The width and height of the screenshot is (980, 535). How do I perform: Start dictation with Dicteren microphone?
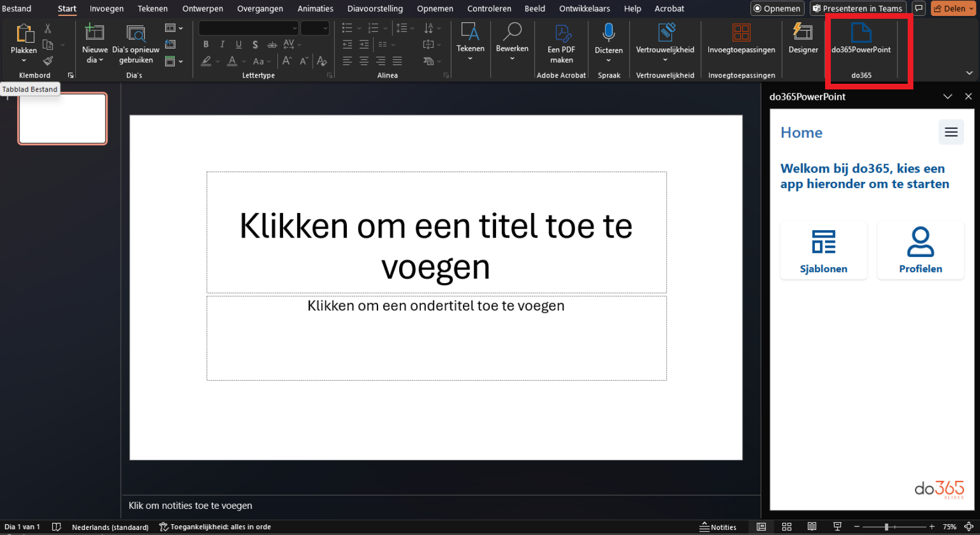click(x=608, y=33)
